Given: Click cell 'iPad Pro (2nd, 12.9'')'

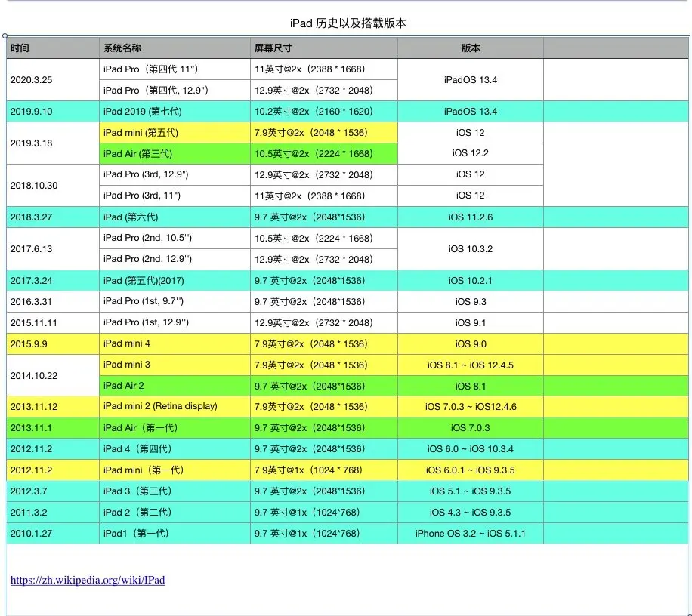Looking at the screenshot, I should click(x=175, y=259).
